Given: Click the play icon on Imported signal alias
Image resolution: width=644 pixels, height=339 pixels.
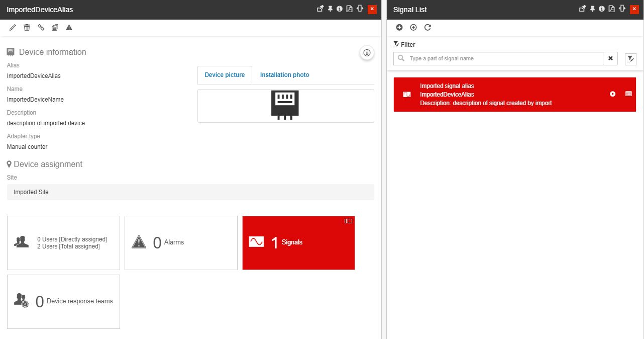Looking at the screenshot, I should tap(612, 94).
